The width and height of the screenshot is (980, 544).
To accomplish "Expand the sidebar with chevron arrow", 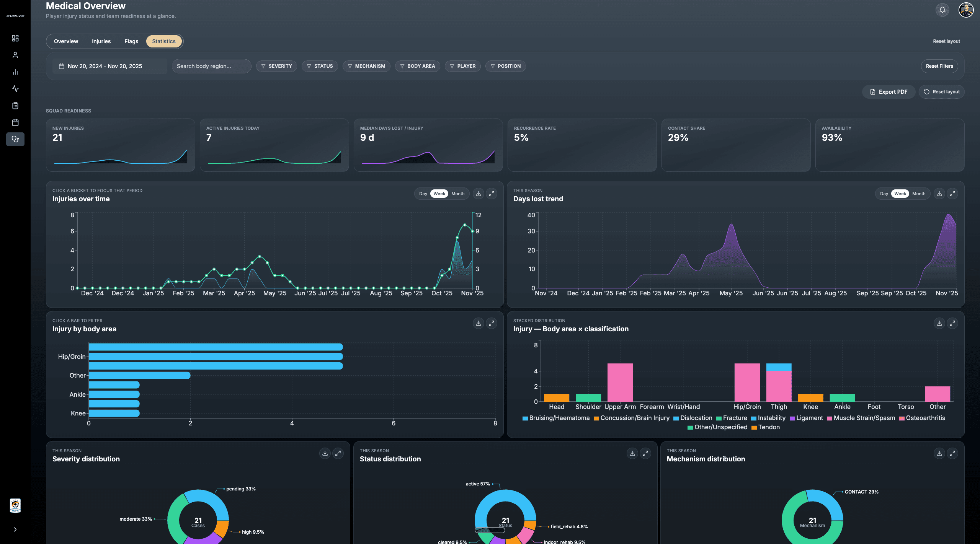I will tap(15, 529).
